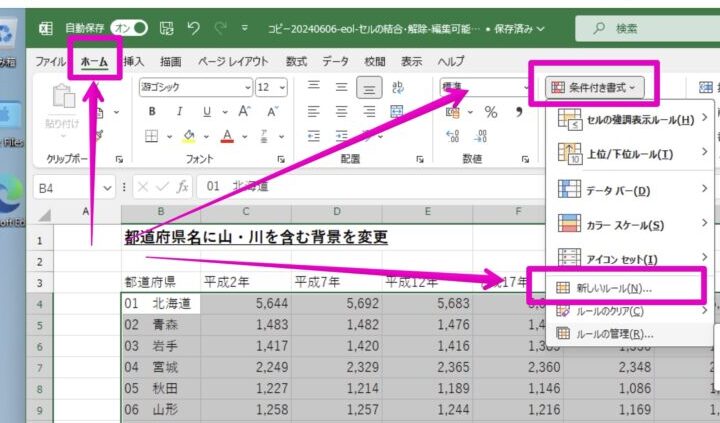Viewport: 720px width, 423px height.
Task: Click the Redo arrow icon
Action: 221,28
